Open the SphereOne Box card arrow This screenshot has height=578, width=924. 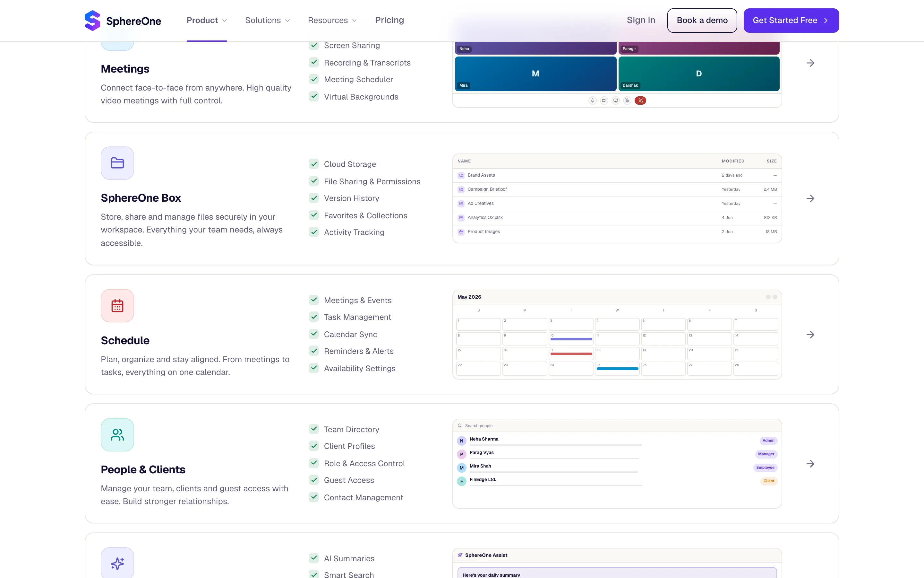click(810, 198)
